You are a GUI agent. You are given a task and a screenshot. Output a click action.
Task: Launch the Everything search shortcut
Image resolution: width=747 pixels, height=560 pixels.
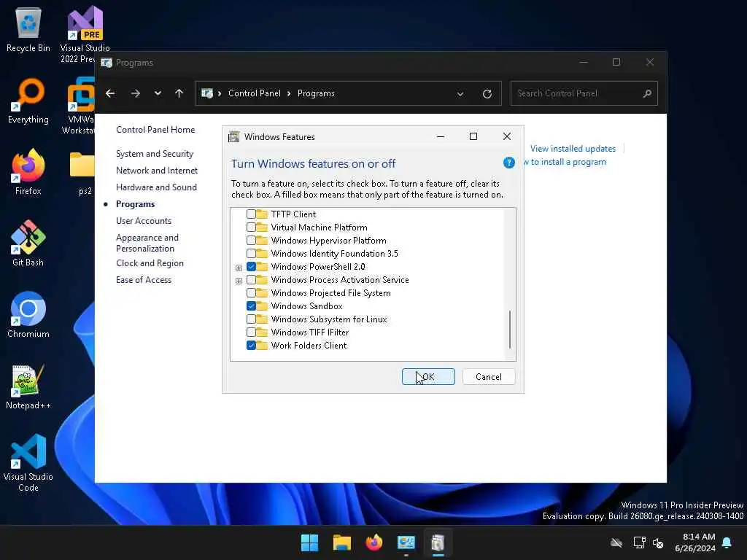coord(28,101)
